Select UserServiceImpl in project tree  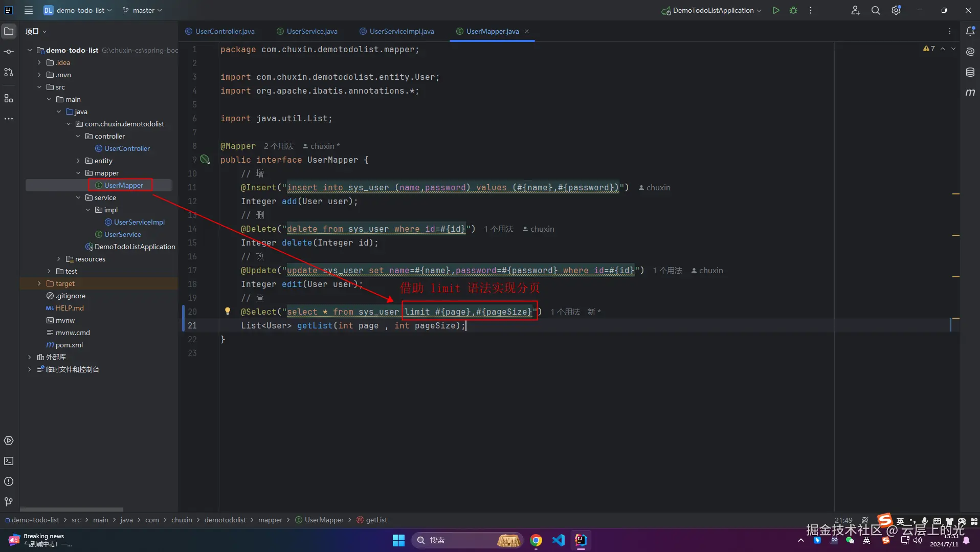coord(135,222)
